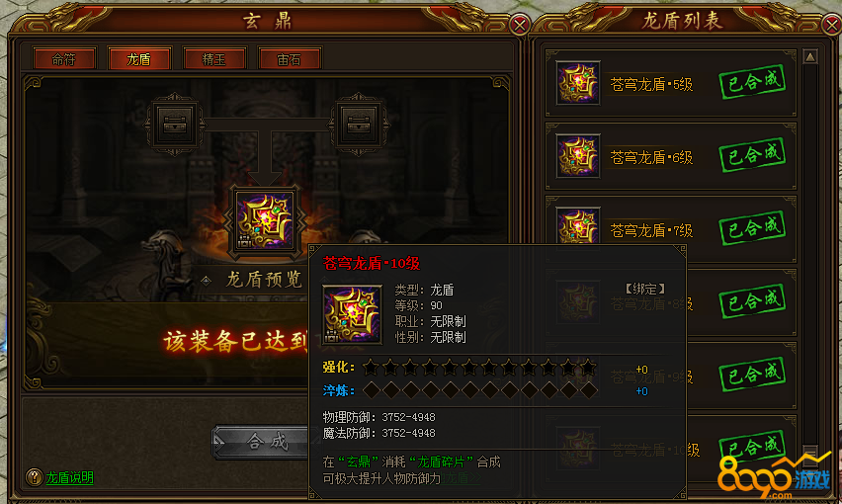Click the 苍穹龙盾·7级 shield icon
This screenshot has height=504, width=842.
578,225
